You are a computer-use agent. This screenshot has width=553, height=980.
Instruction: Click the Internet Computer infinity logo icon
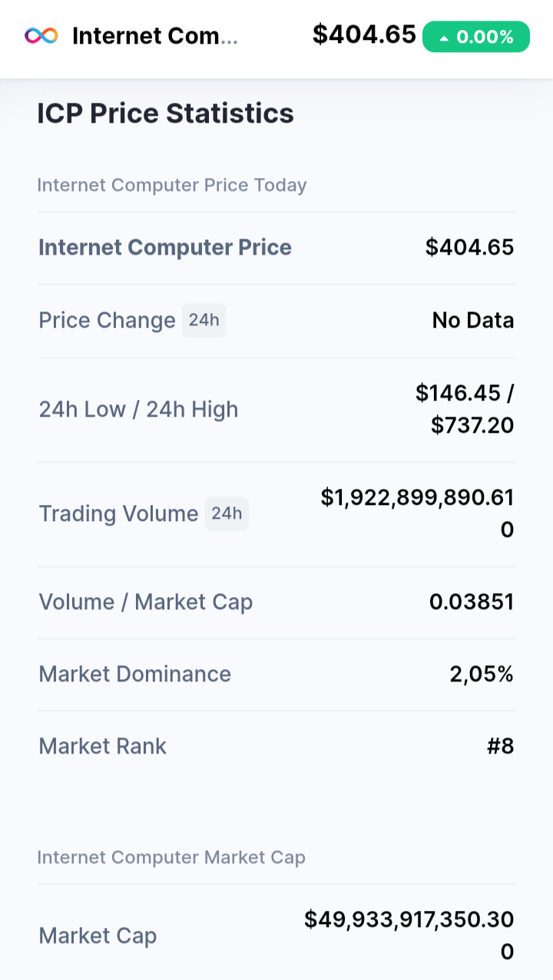point(41,35)
